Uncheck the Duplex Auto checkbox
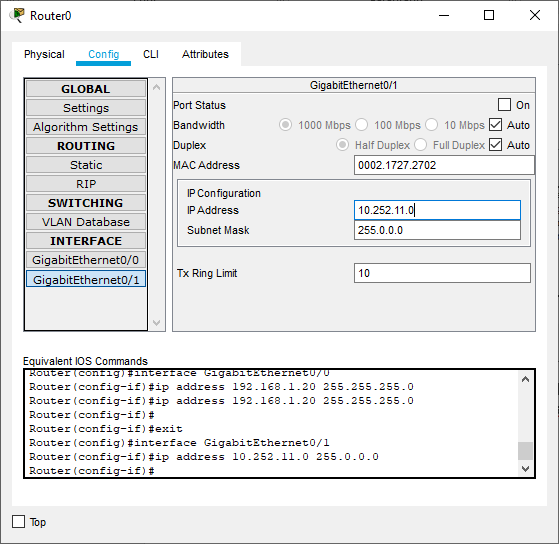Screen dimensions: 559x544 click(496, 145)
